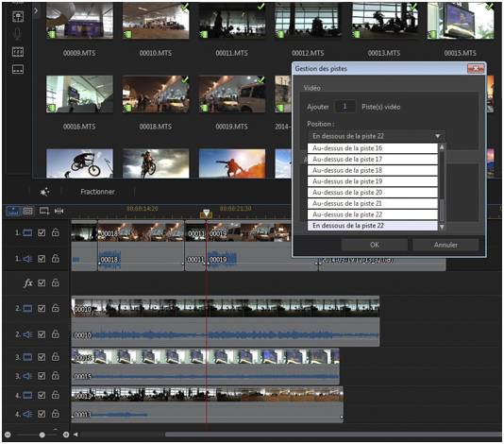Choose 'Au-dessus de la piste 18'

(373, 170)
